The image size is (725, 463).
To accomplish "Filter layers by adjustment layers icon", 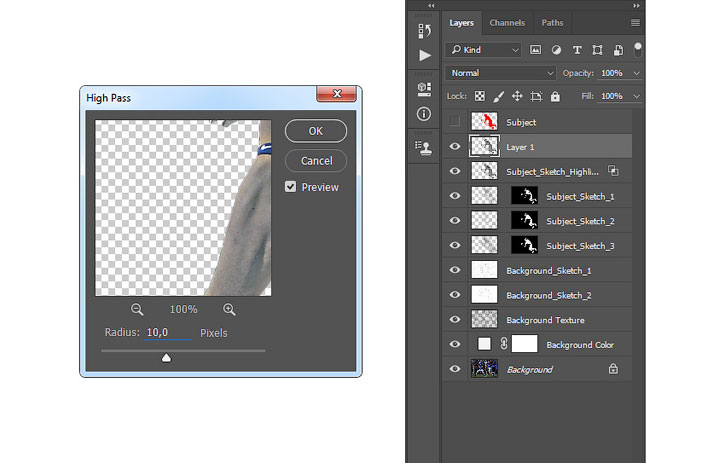I will (x=556, y=50).
